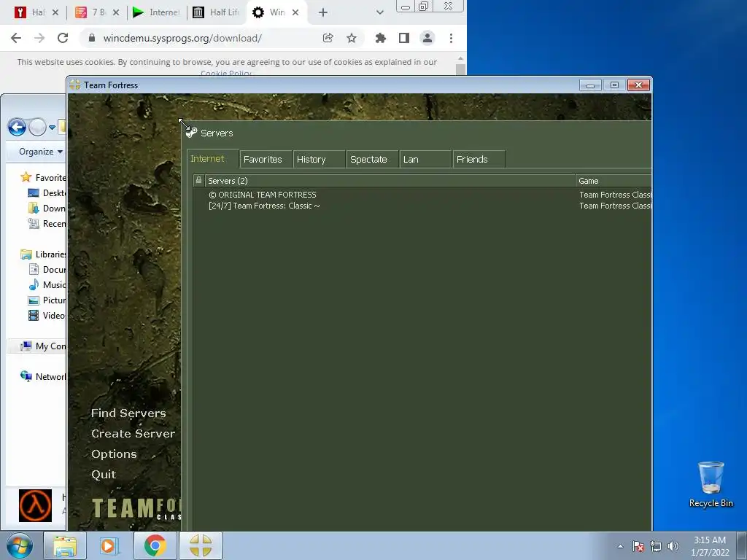Sort by the Game column header
The width and height of the screenshot is (747, 560).
[613, 181]
